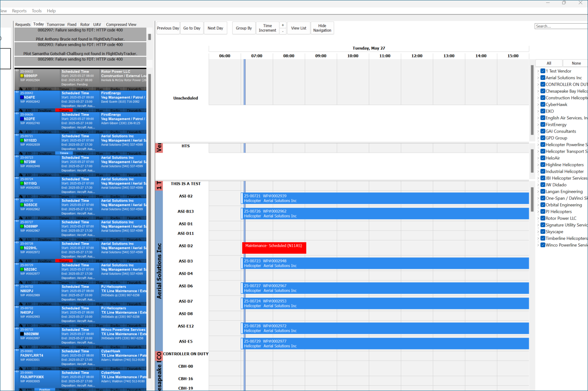This screenshot has height=391, width=588.
Task: Click the blue status square beside N34FE
Action: [22, 97]
